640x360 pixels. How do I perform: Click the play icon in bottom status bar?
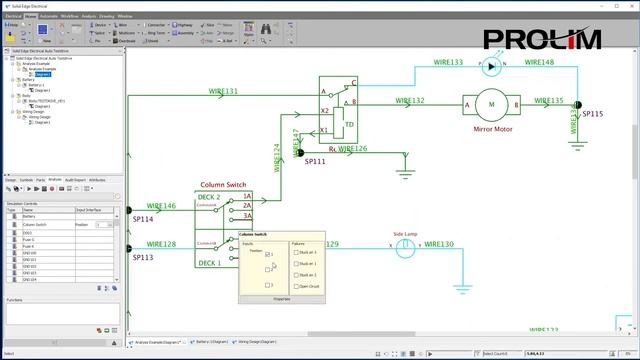point(430,354)
